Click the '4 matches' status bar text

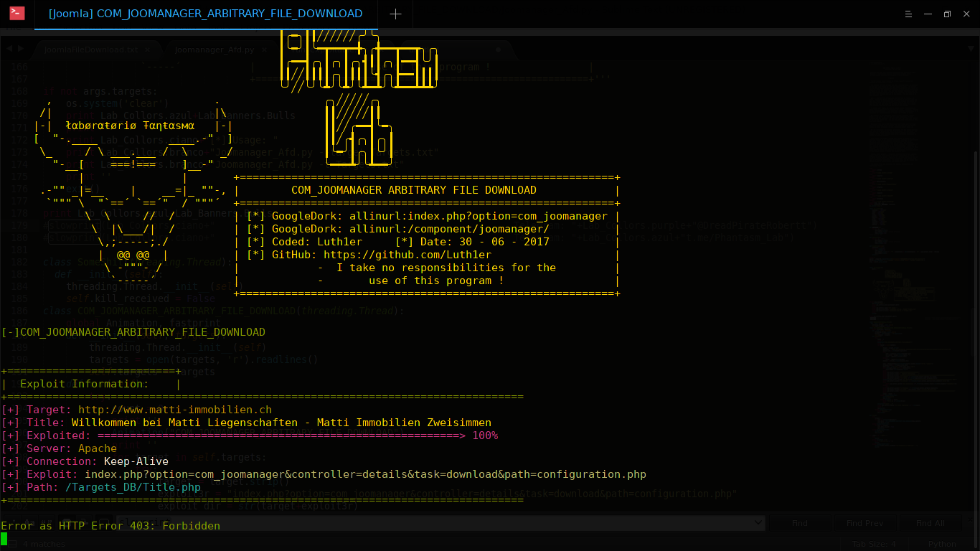(x=44, y=544)
